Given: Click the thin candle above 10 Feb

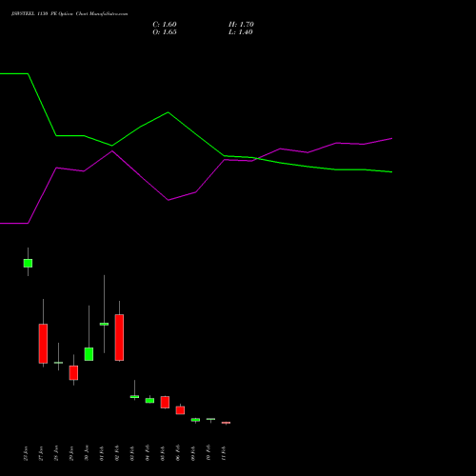Looking at the screenshot, I should point(210,419).
